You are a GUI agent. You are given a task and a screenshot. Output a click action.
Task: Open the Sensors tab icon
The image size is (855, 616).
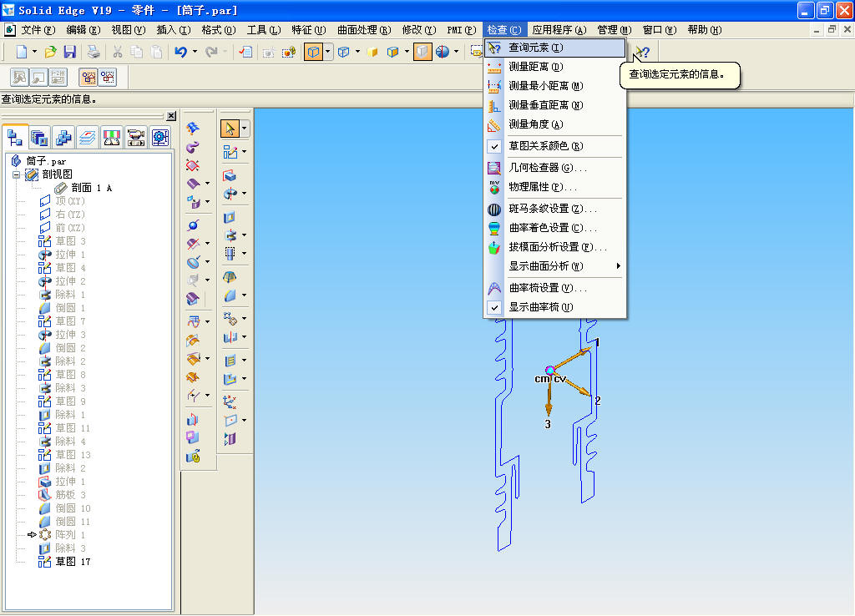(x=112, y=138)
